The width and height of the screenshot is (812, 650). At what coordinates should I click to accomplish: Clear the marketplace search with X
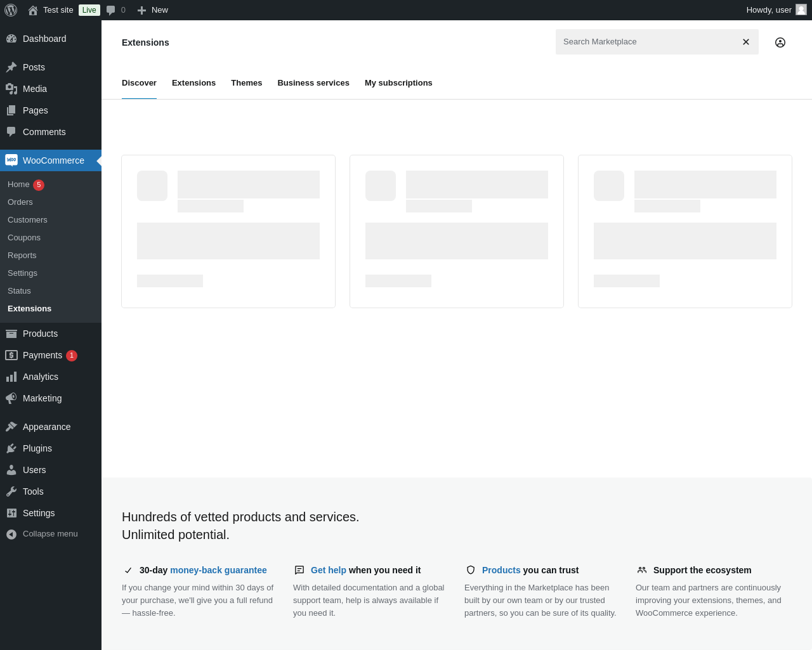(746, 42)
